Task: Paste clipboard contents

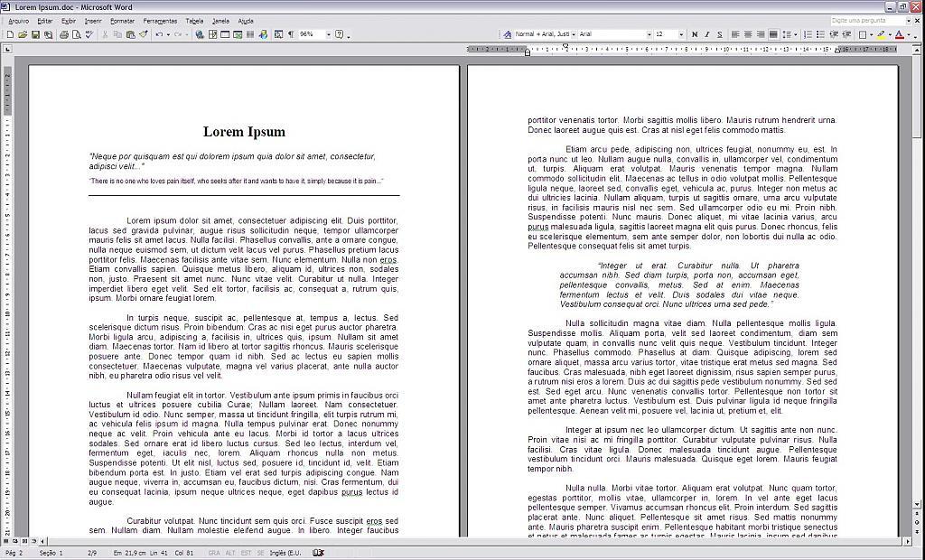Action: (x=130, y=35)
